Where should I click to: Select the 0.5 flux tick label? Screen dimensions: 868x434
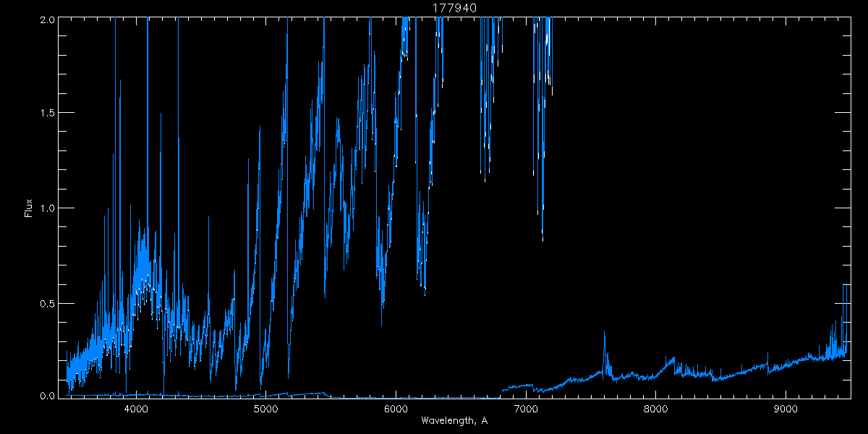(x=46, y=302)
